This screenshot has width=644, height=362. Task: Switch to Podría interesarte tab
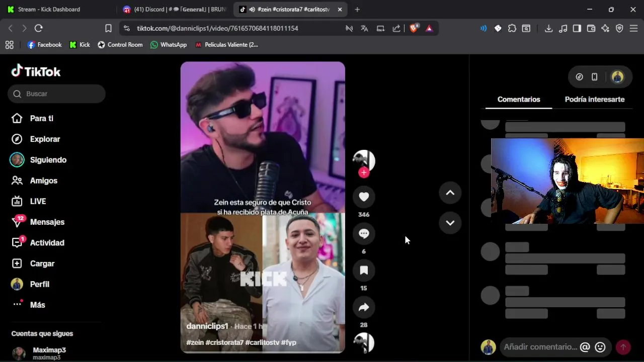pyautogui.click(x=595, y=100)
